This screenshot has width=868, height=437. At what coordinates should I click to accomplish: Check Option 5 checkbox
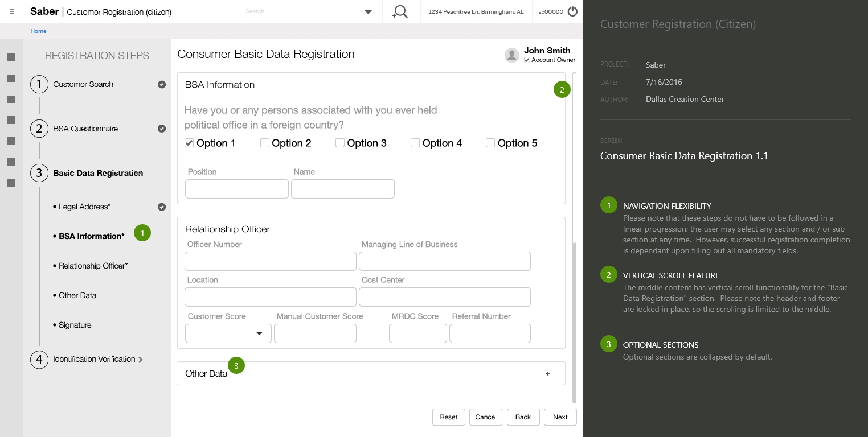pos(490,143)
